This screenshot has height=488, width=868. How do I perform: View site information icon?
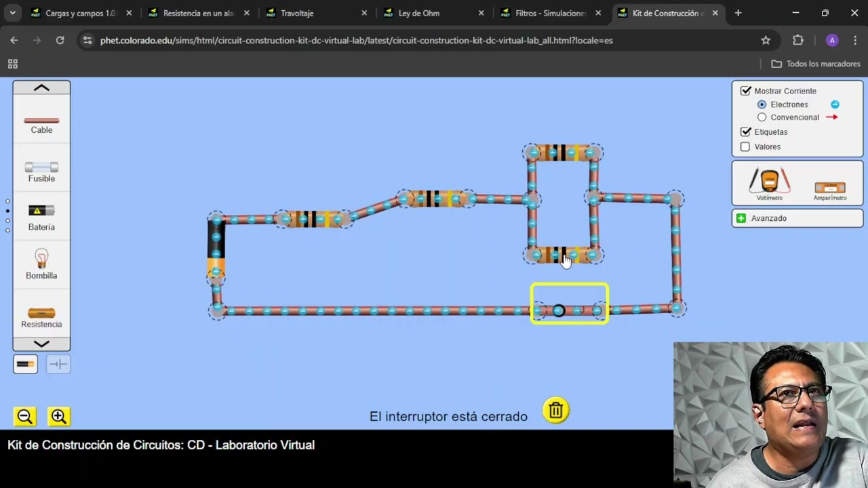tap(87, 40)
